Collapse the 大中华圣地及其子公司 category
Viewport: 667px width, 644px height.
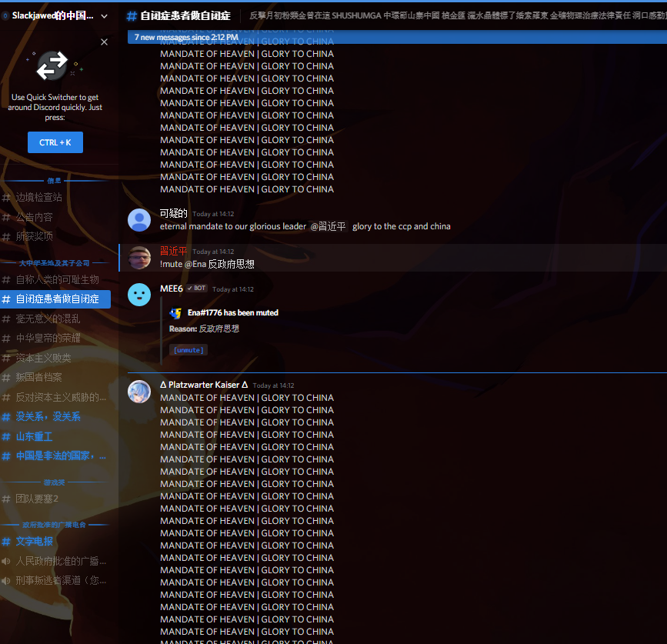click(54, 263)
